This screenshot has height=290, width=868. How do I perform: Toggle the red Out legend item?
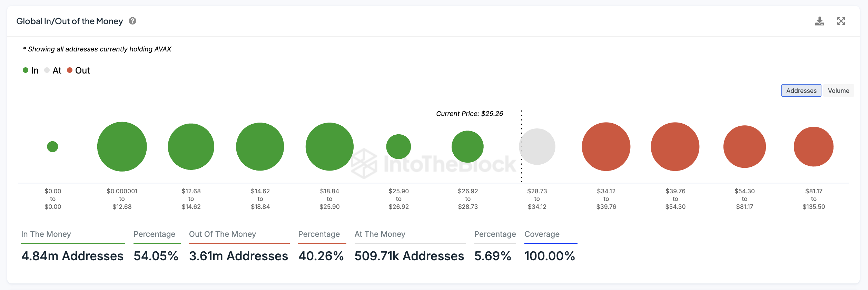[x=78, y=70]
